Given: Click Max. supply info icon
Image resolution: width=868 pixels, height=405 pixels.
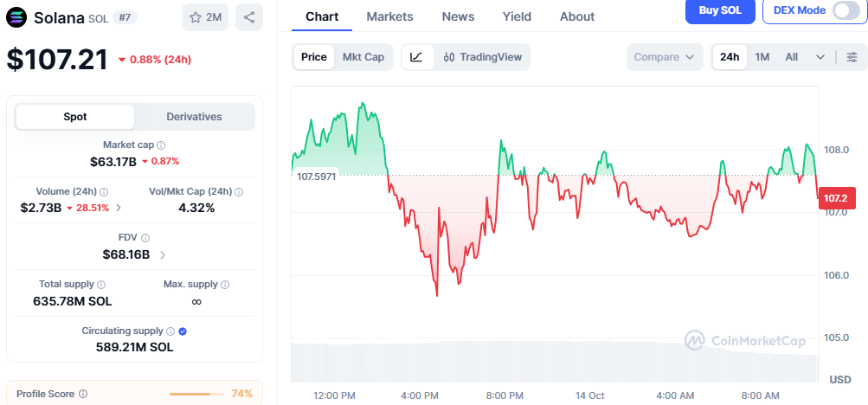Looking at the screenshot, I should [225, 285].
